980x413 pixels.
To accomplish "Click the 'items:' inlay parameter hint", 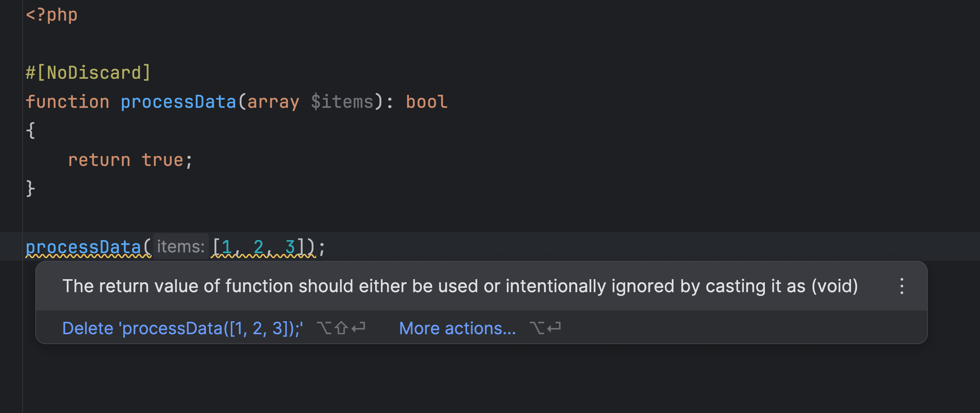I will (x=180, y=246).
